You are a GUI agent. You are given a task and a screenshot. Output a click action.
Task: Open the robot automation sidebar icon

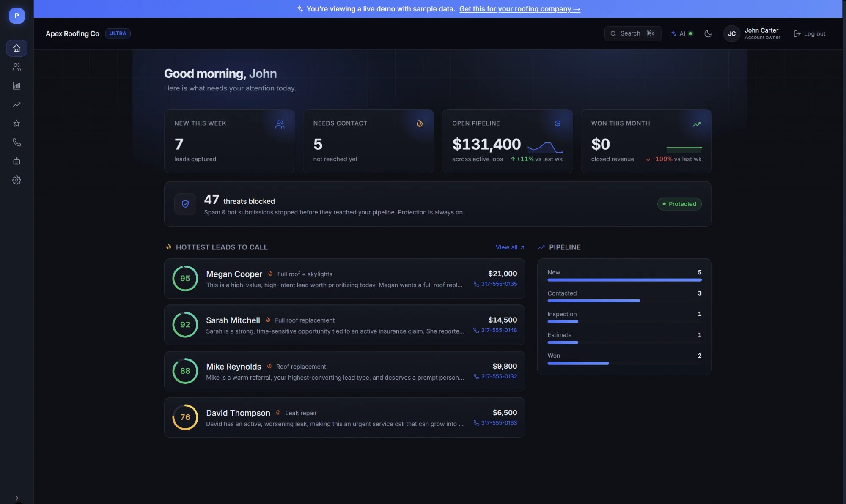(x=16, y=161)
